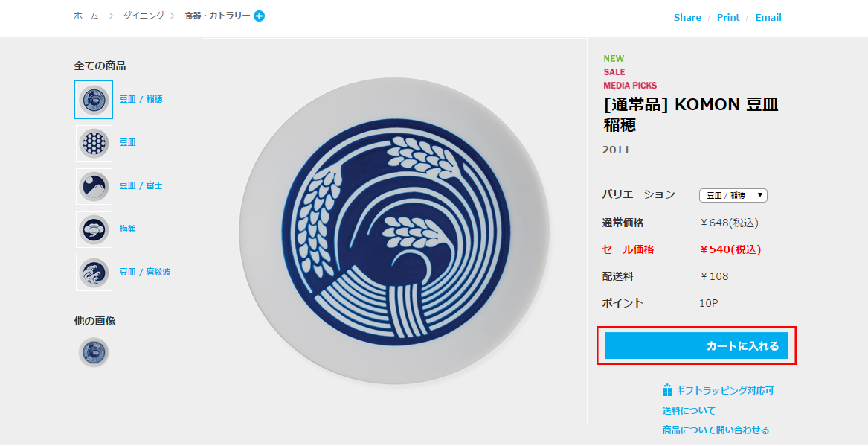Select the 梅鶴 plate thumbnail

click(x=94, y=229)
